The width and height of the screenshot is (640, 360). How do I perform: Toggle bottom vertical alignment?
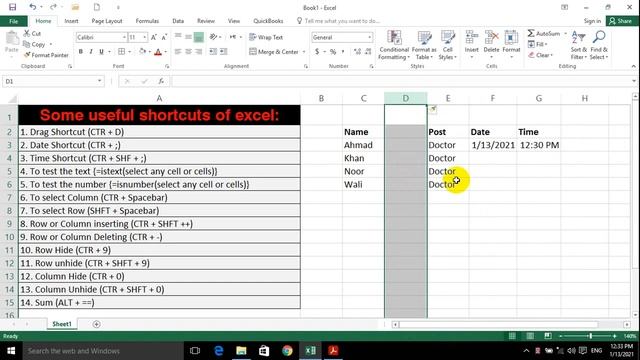tap(198, 37)
